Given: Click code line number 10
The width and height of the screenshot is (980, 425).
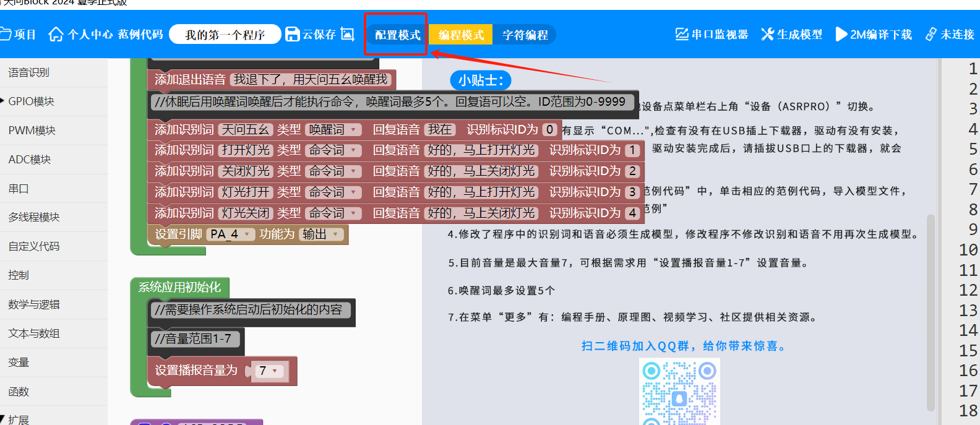Looking at the screenshot, I should coord(968,250).
